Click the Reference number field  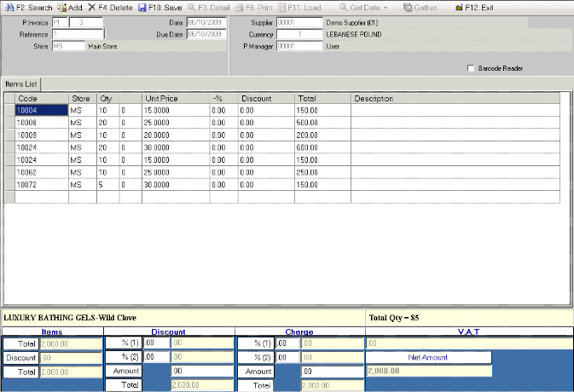click(77, 33)
